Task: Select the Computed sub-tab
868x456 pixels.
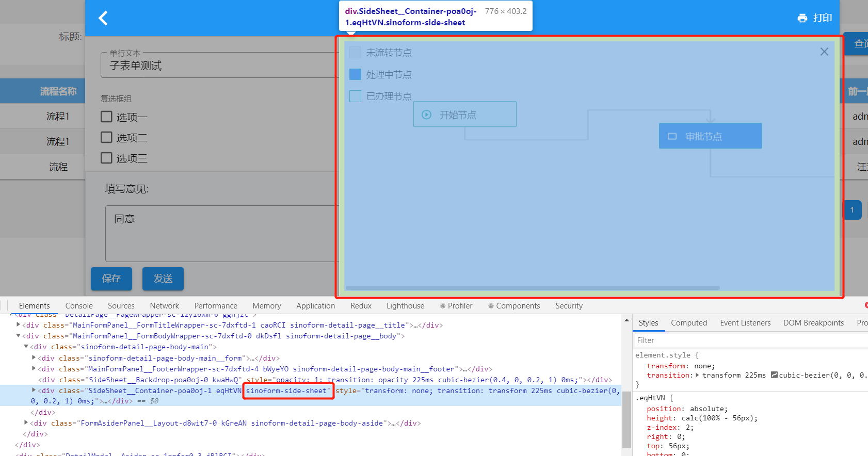Action: click(x=689, y=323)
